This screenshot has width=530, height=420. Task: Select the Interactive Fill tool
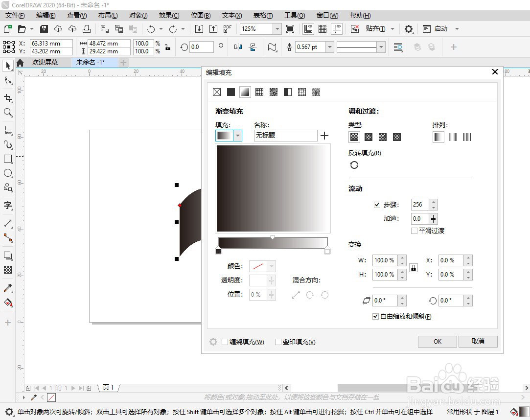tap(8, 302)
